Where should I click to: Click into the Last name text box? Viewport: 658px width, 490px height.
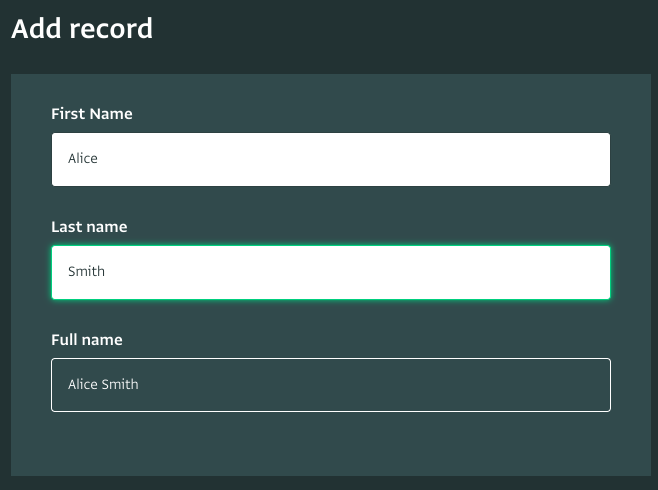[331, 272]
